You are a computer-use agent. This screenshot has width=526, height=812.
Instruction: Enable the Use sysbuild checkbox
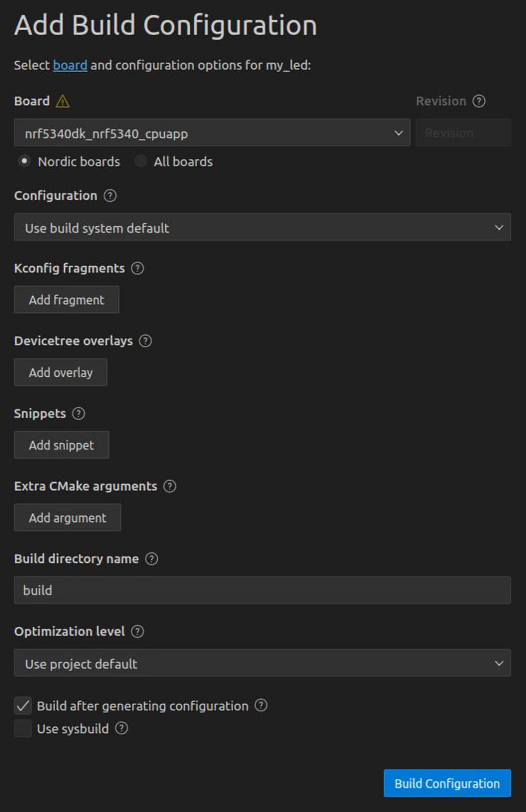click(23, 729)
